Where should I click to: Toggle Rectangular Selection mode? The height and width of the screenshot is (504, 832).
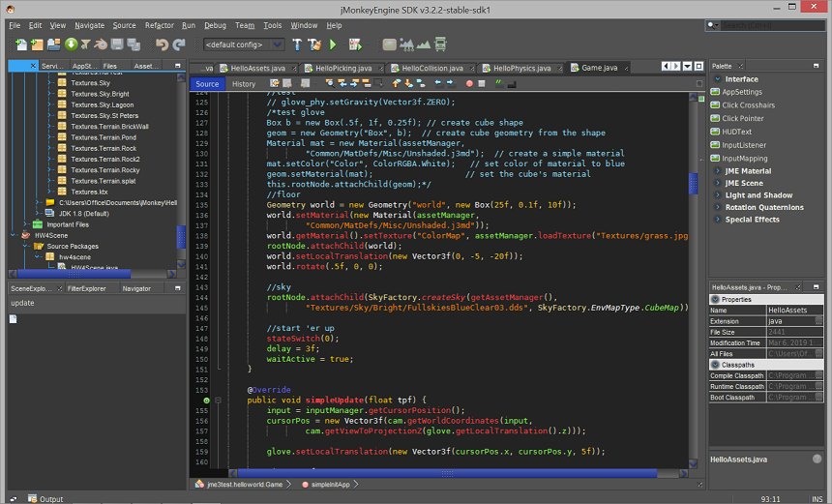(378, 83)
